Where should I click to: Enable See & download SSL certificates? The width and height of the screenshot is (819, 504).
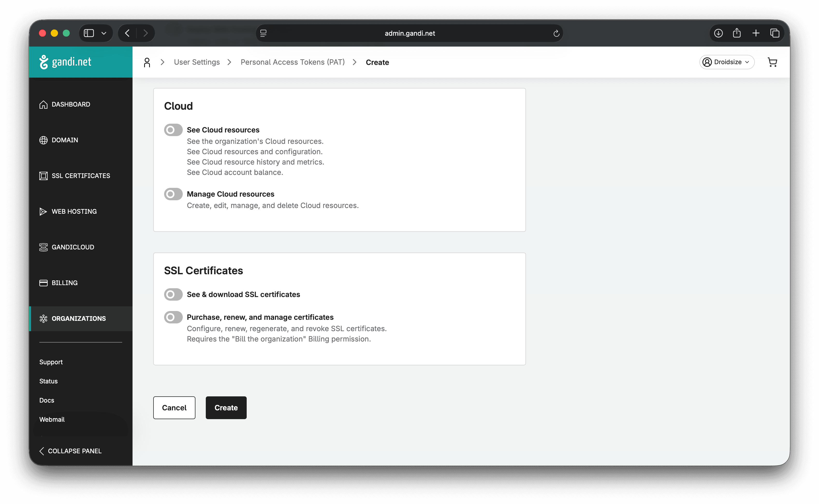click(173, 294)
